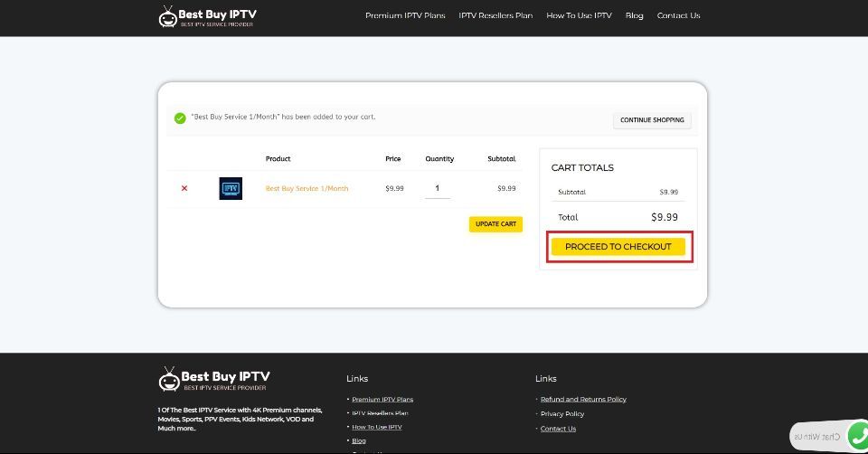Open footer link Premium IPTV Plans
868x454 pixels.
tap(382, 400)
